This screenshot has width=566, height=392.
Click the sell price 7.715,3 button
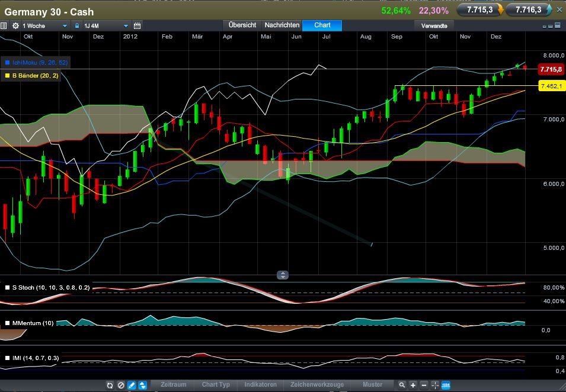479,10
